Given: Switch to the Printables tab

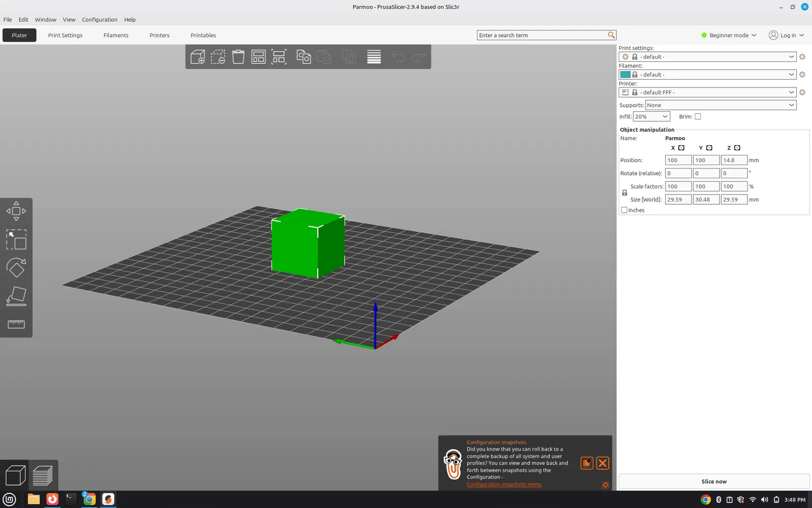Looking at the screenshot, I should [203, 35].
